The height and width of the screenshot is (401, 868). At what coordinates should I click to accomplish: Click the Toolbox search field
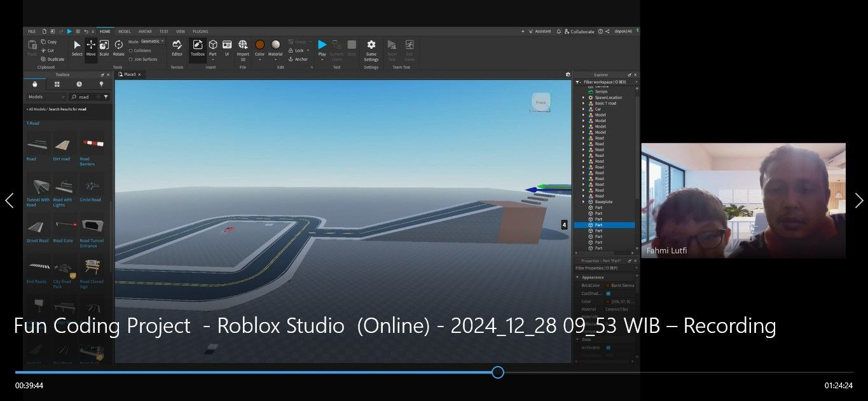pyautogui.click(x=86, y=97)
